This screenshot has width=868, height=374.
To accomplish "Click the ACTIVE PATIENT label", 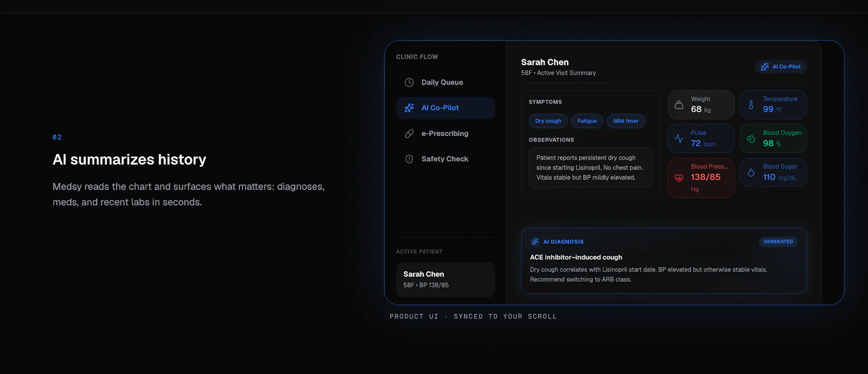I will tap(419, 252).
